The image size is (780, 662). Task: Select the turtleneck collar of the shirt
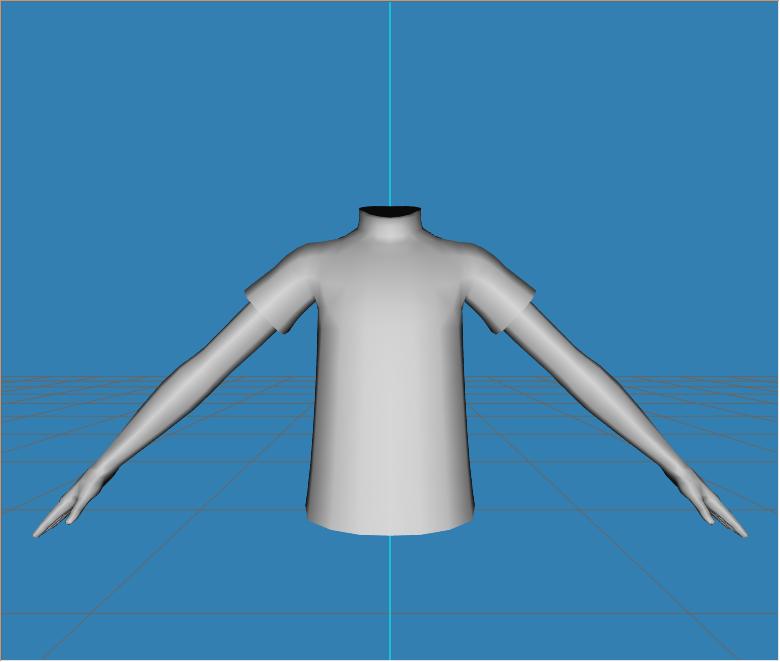point(390,229)
